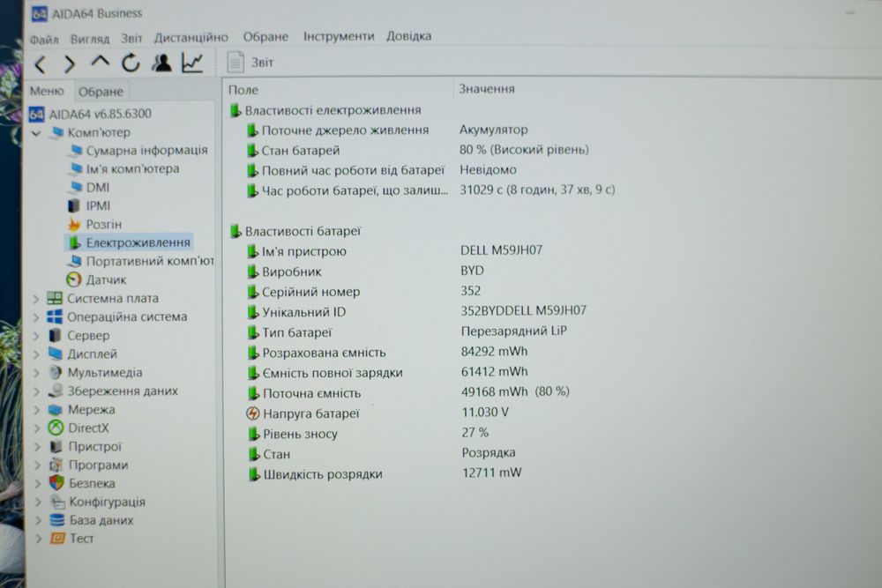This screenshot has height=588, width=882.
Task: Select the value 61412 mWh
Action: [495, 371]
